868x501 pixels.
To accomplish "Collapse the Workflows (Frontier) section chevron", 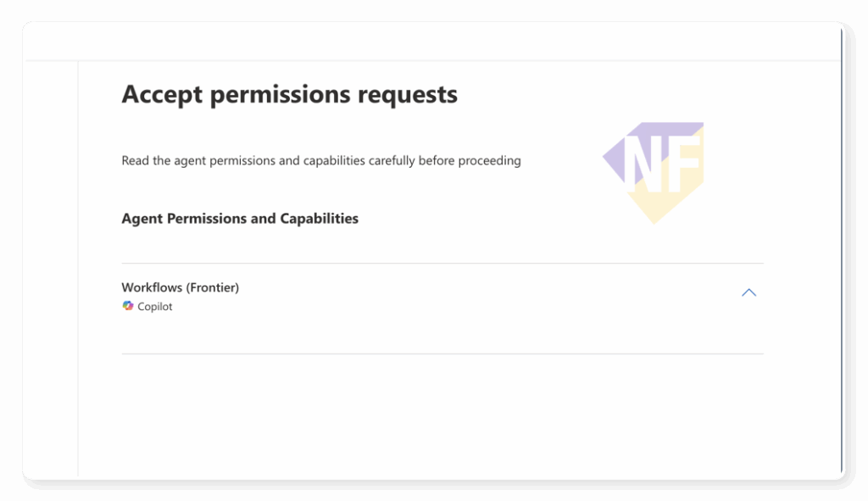I will coord(748,292).
